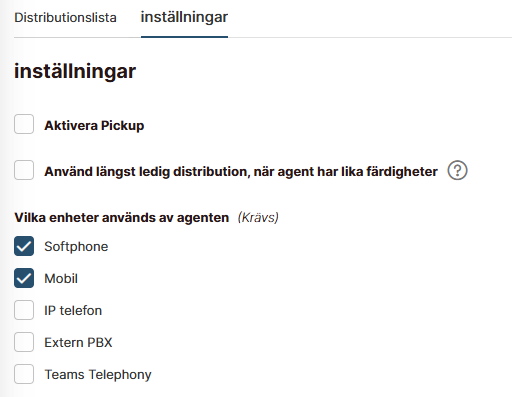Click the italic (Krävs) required indicator
Screen dimensions: 512x397
point(258,218)
